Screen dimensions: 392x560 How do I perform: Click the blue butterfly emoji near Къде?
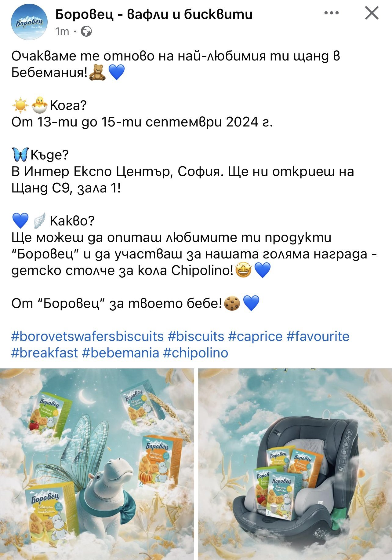20,155
